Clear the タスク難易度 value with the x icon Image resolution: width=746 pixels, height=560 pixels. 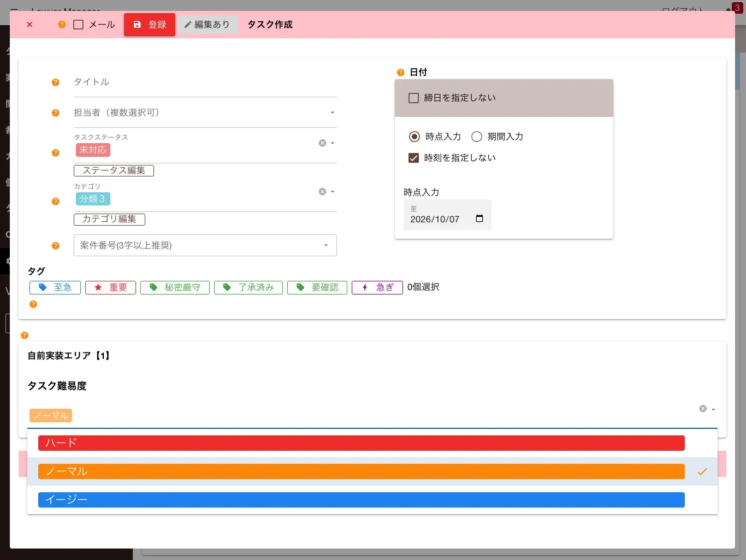click(x=703, y=409)
